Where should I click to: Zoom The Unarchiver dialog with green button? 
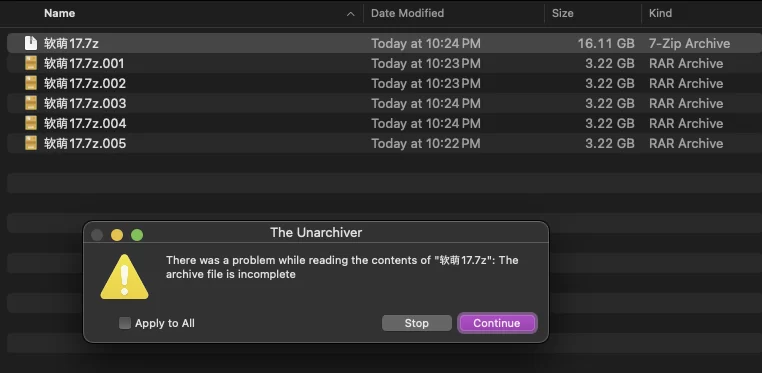coord(137,235)
